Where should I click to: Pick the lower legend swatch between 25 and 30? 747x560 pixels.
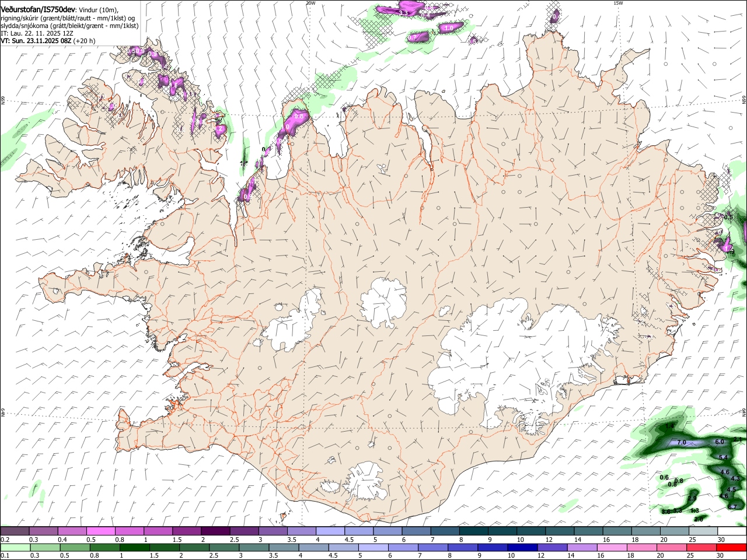tap(702, 548)
